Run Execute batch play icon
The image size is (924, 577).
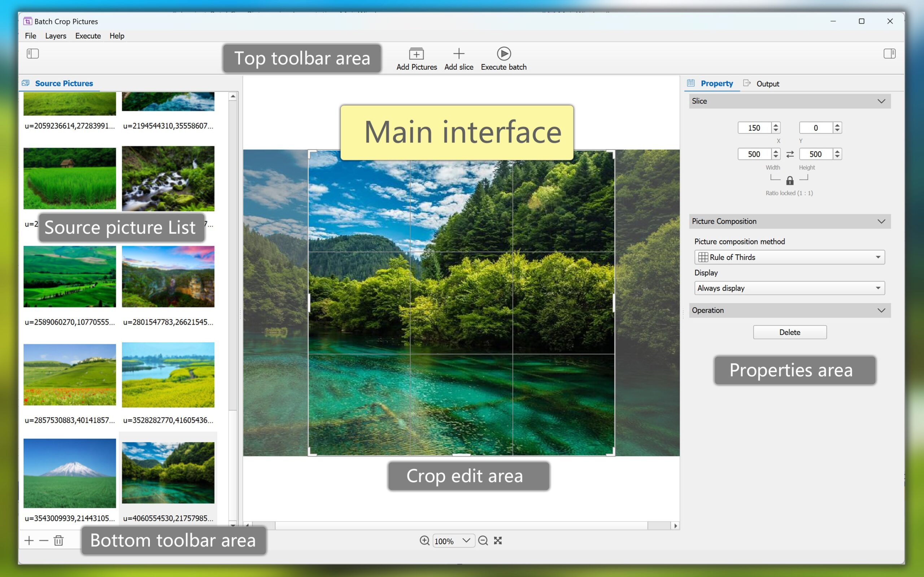(504, 54)
